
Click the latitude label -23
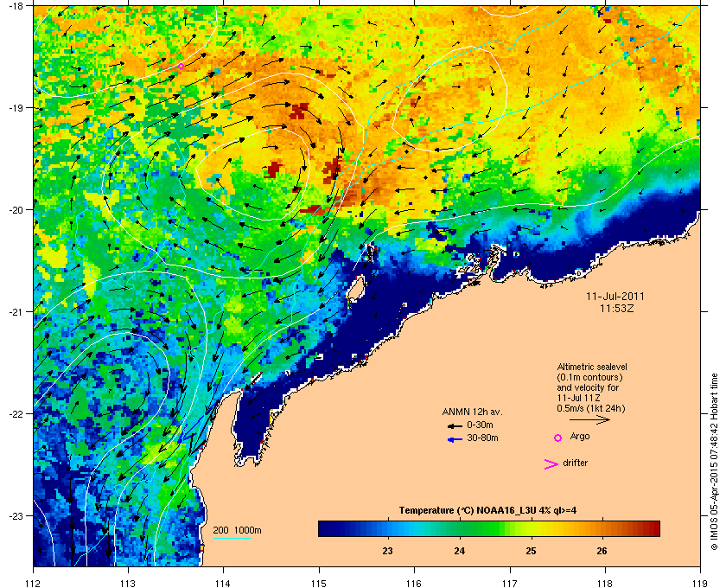[16, 515]
